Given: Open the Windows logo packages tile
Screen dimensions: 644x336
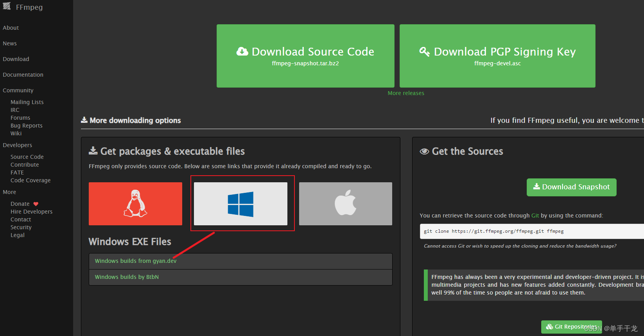Looking at the screenshot, I should click(x=240, y=203).
